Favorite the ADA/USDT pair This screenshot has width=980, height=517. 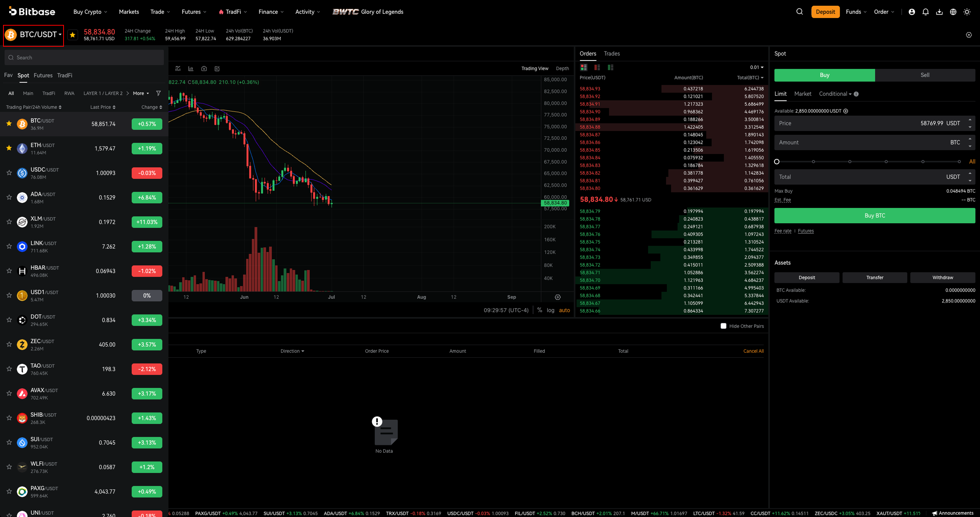[x=9, y=197]
